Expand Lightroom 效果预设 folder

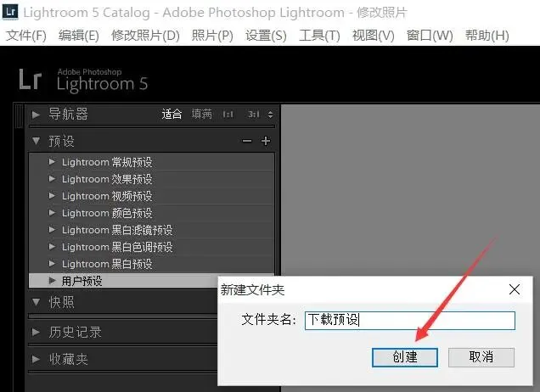point(52,179)
